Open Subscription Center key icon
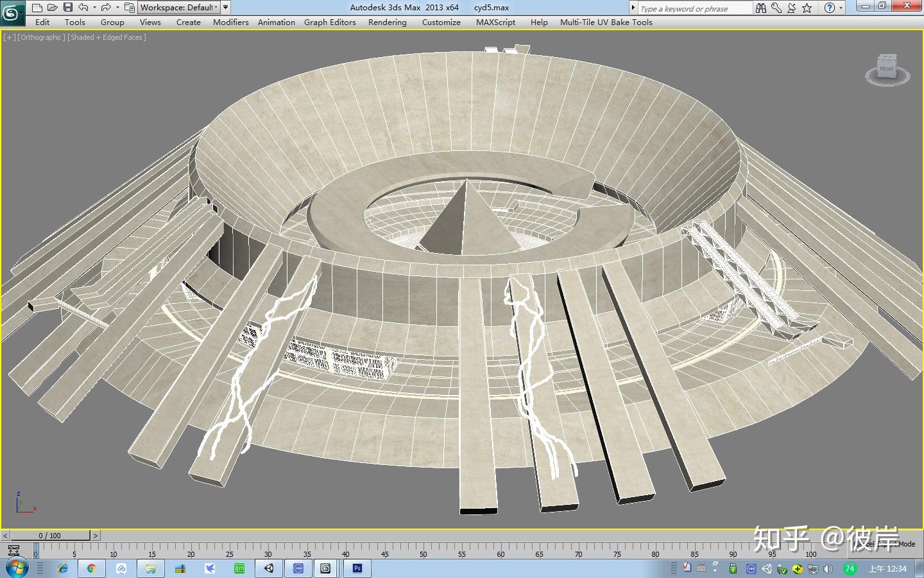924x578 pixels. (x=776, y=8)
